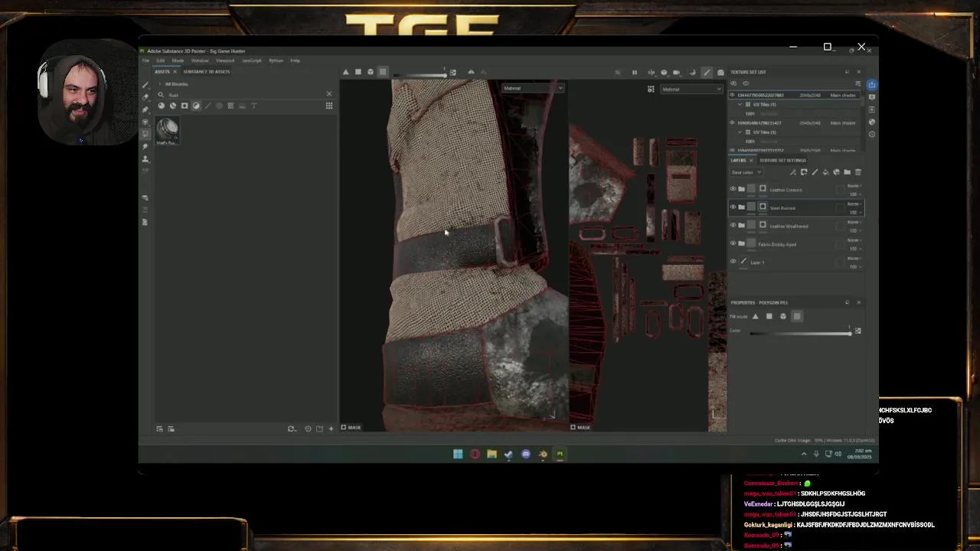Open the Mode menu

[178, 60]
